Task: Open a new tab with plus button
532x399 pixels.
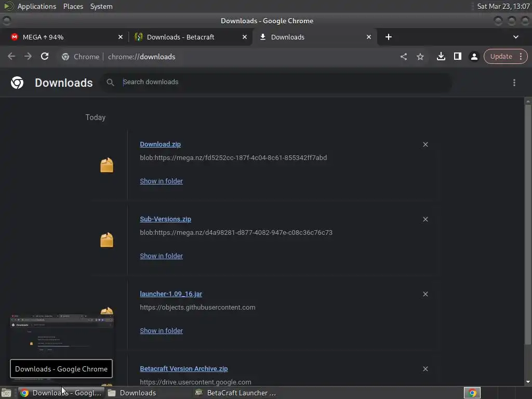Action: [x=389, y=37]
